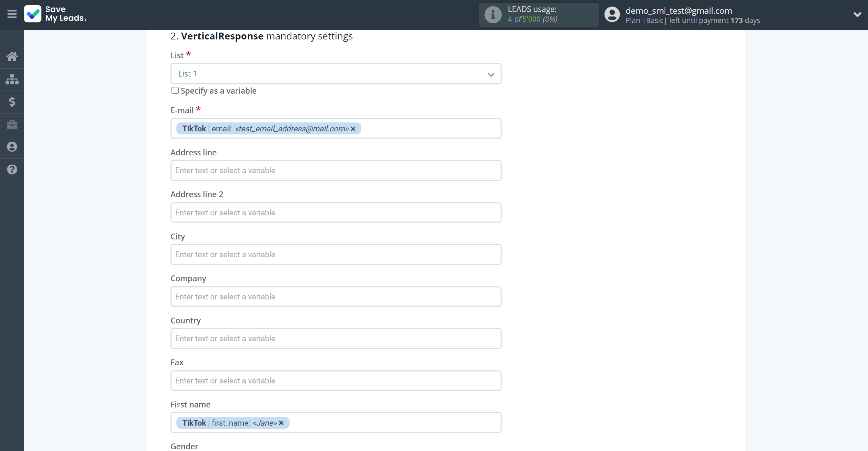Go to Home in sidebar

(x=12, y=57)
